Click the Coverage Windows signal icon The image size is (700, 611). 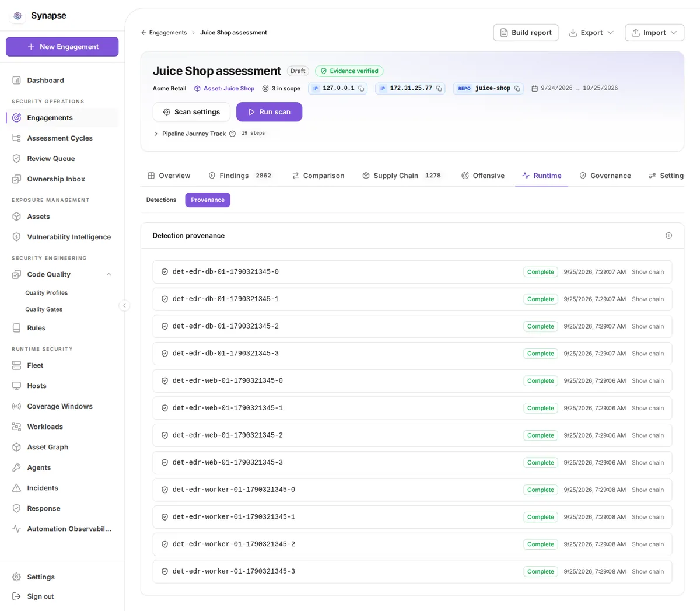coord(16,406)
